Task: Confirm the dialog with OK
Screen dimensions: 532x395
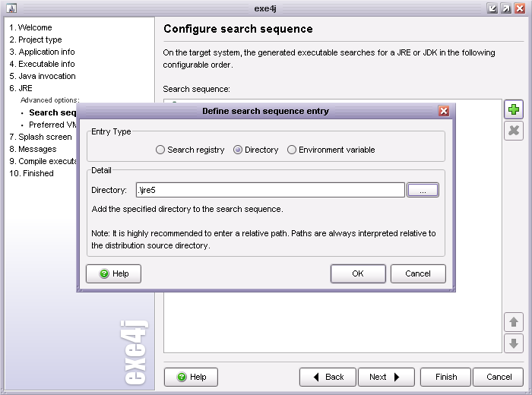Action: pos(358,273)
